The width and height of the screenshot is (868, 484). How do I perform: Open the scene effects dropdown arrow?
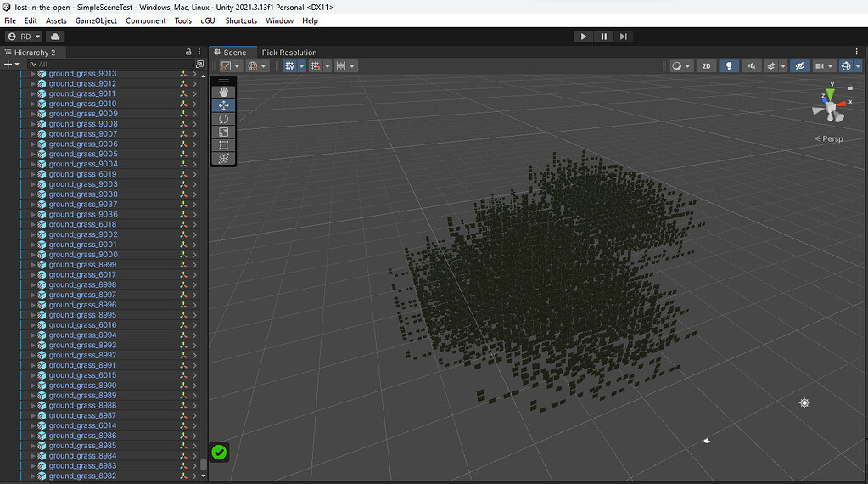(x=783, y=66)
